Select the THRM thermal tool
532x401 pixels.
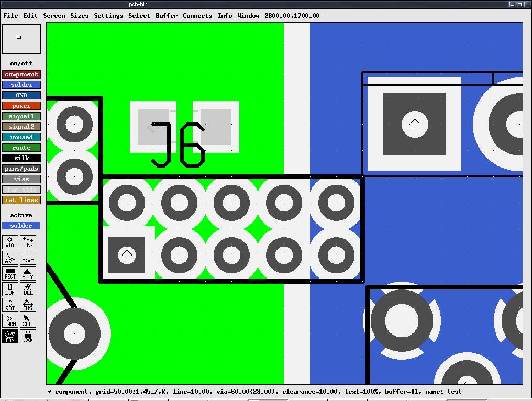[10, 320]
